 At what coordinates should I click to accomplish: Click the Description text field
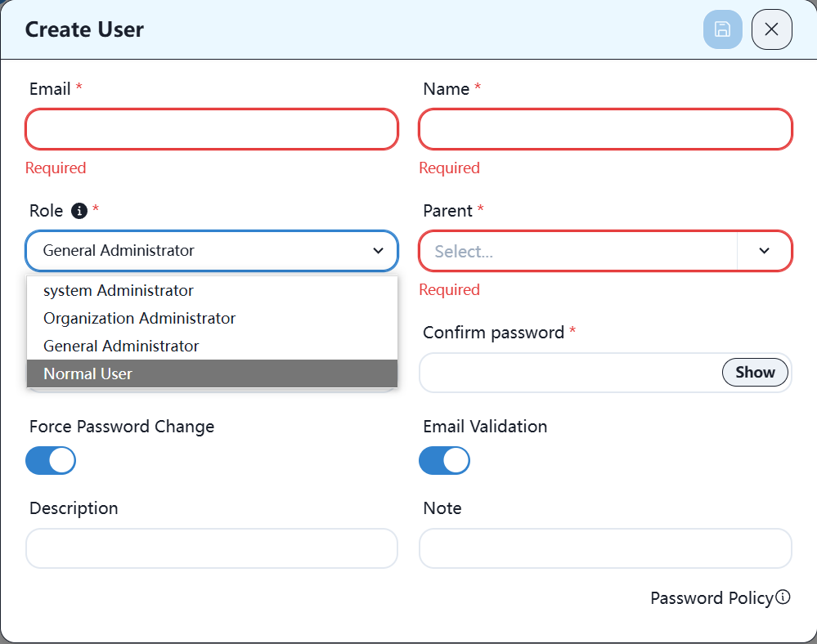pyautogui.click(x=212, y=548)
